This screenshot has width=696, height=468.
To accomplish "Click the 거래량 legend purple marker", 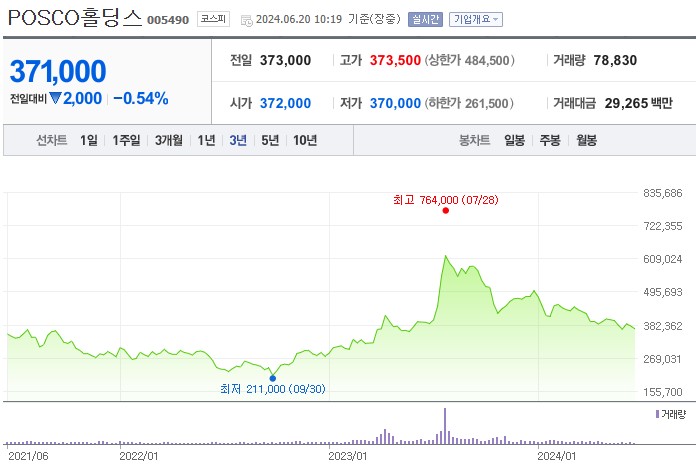I will point(657,414).
